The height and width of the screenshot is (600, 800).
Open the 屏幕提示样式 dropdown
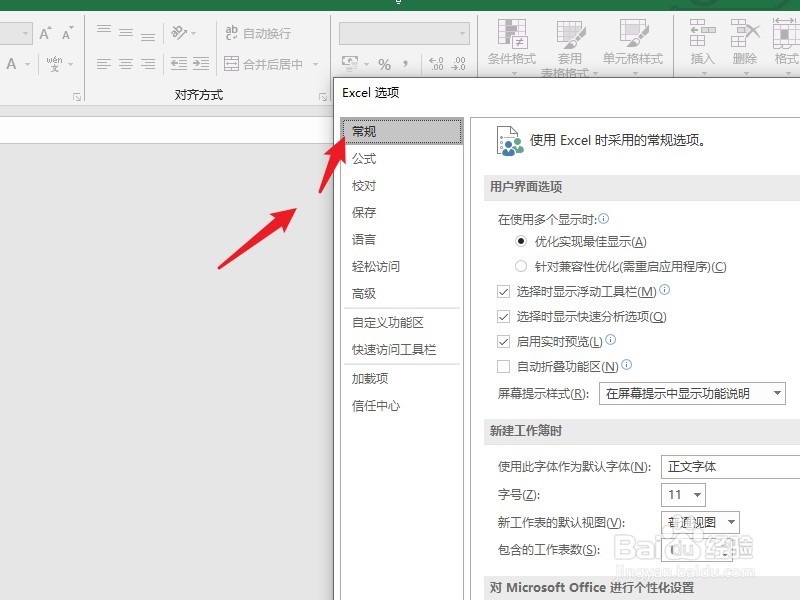(x=692, y=393)
